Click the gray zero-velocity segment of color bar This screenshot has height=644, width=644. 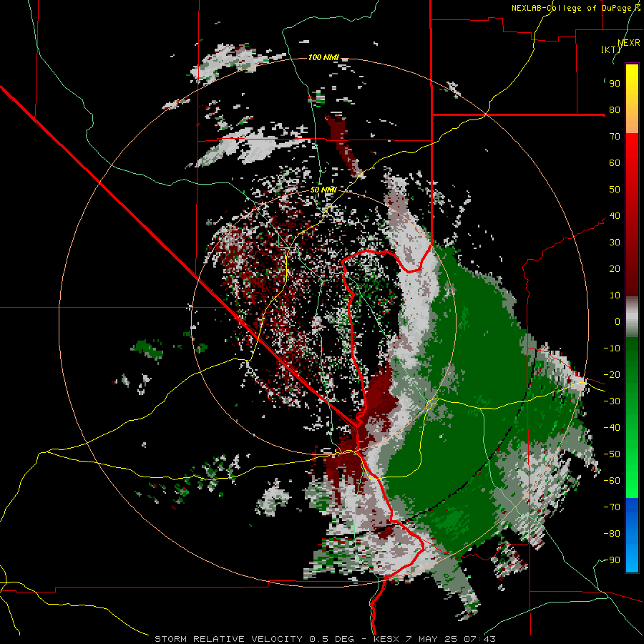632,317
